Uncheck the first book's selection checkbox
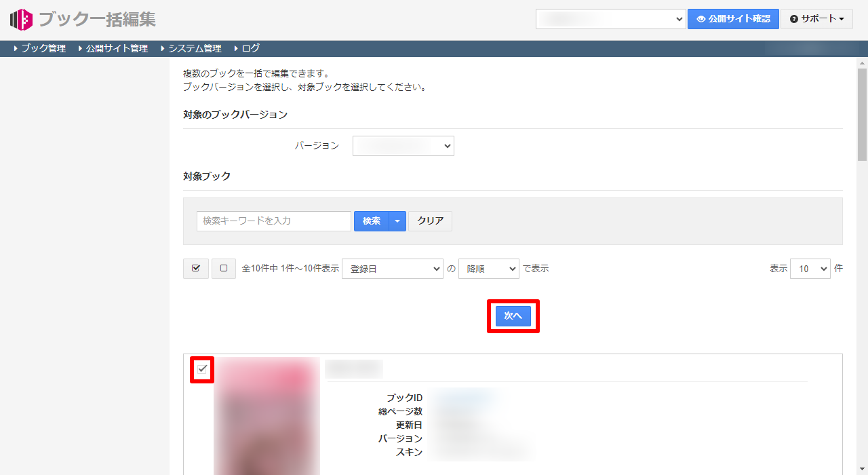The height and width of the screenshot is (475, 868). point(201,370)
